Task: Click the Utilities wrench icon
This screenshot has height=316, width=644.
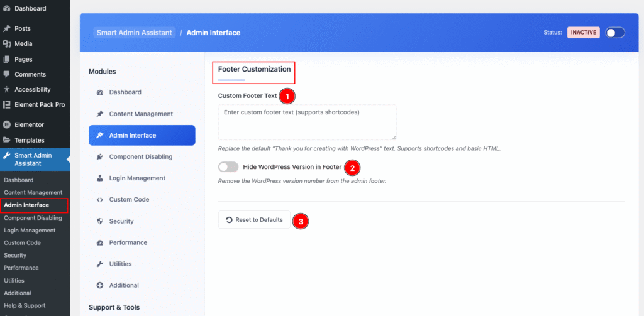Action: coord(99,264)
